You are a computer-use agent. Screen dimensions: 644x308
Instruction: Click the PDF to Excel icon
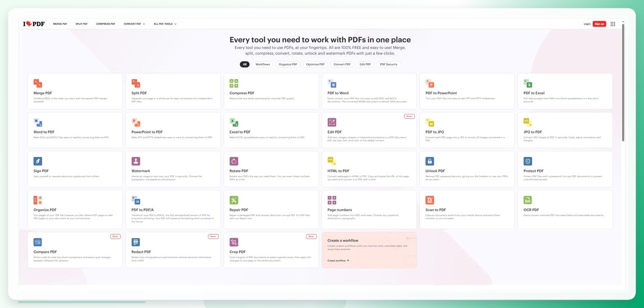(528, 83)
